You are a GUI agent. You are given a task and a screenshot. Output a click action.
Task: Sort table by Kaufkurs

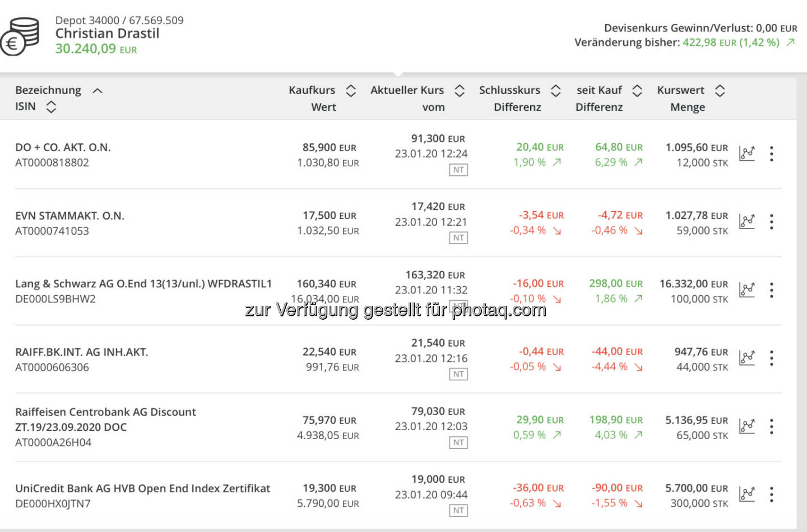[351, 91]
